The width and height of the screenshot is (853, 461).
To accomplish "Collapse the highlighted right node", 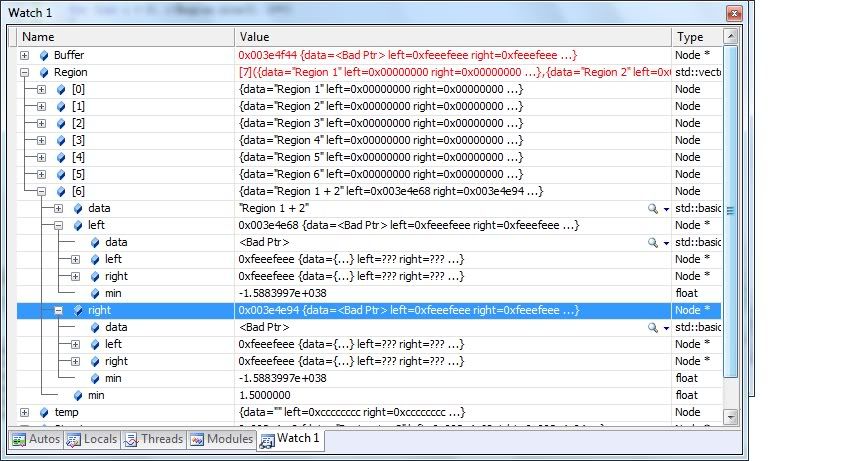I will tap(58, 310).
